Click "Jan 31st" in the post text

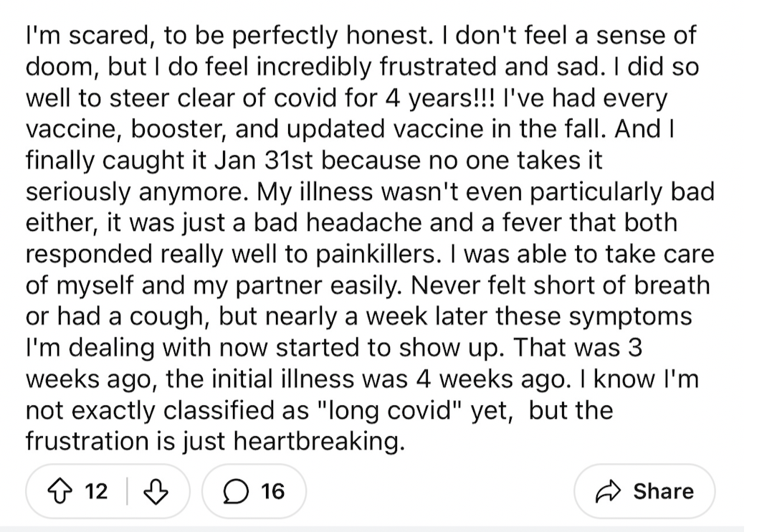pos(263,161)
